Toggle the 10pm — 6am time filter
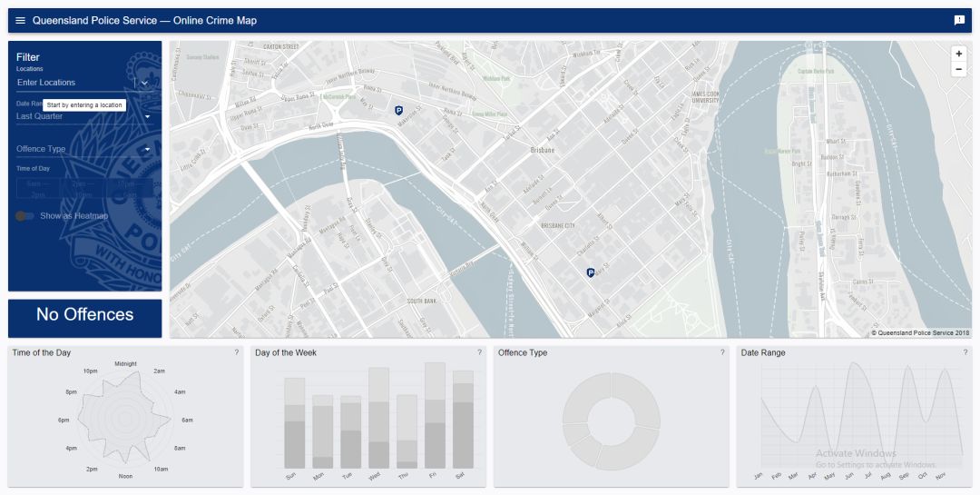The width and height of the screenshot is (980, 495). (x=130, y=189)
